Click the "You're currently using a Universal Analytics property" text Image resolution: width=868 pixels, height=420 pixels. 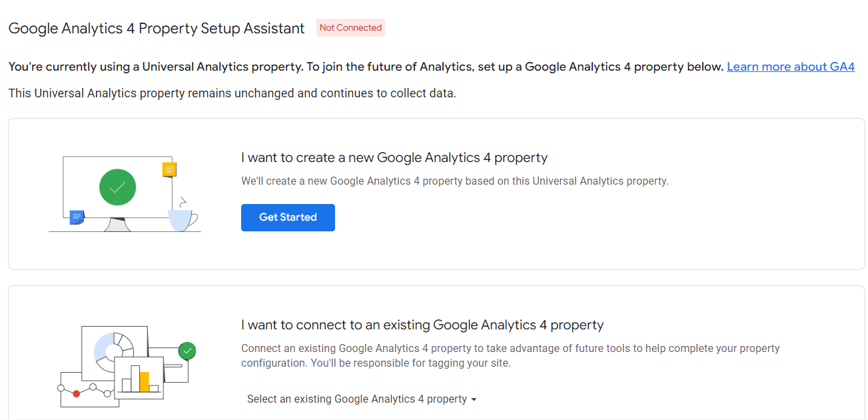tap(365, 67)
